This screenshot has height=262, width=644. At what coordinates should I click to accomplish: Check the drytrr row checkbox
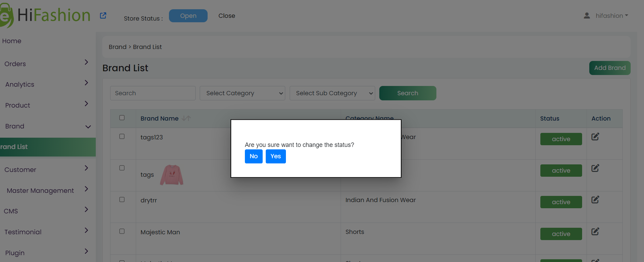click(122, 199)
